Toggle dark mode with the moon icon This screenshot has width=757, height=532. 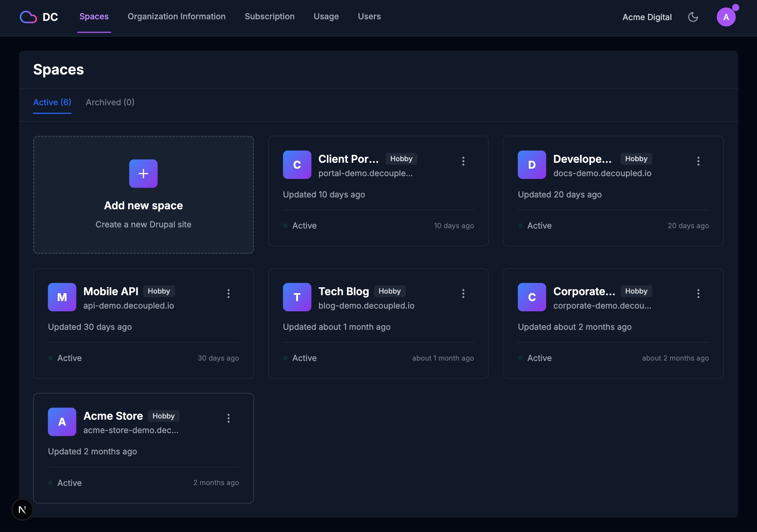coord(693,17)
